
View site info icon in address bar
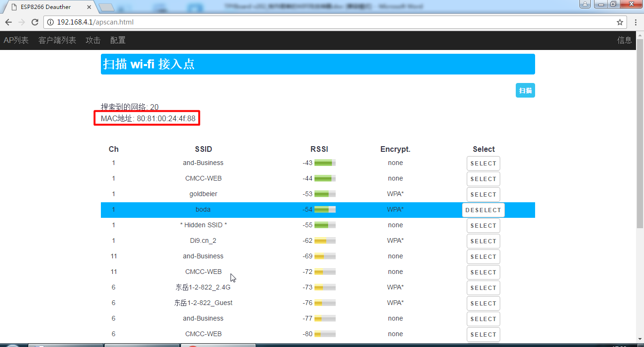click(x=50, y=22)
